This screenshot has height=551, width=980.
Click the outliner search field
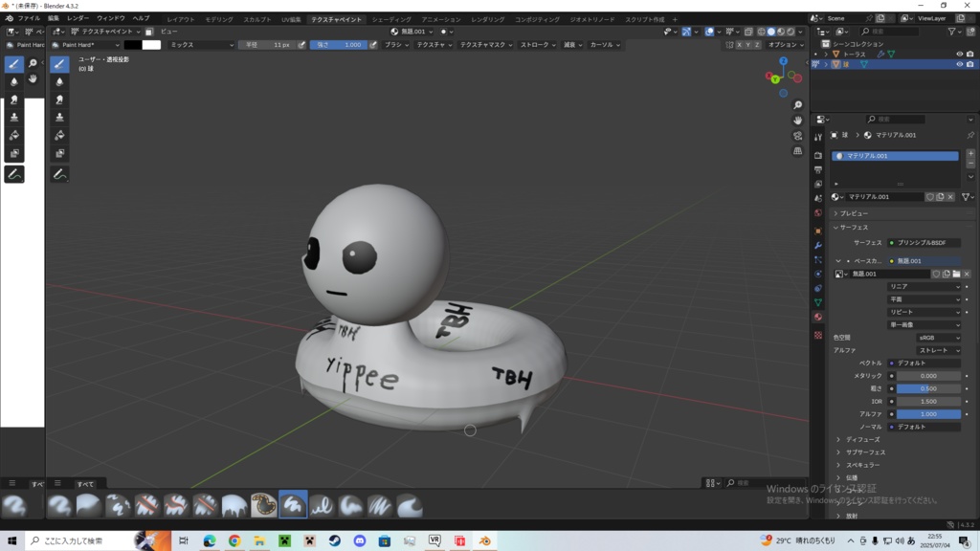click(891, 32)
